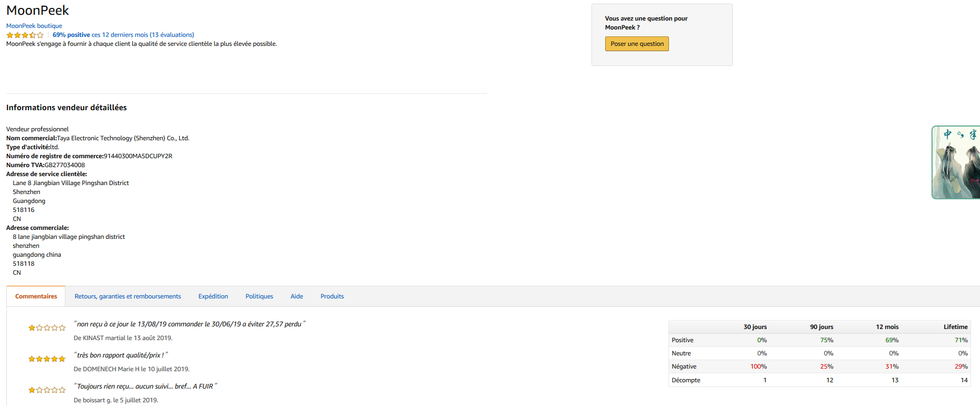Click the Négative 100% value for 30 jours

pyautogui.click(x=759, y=366)
